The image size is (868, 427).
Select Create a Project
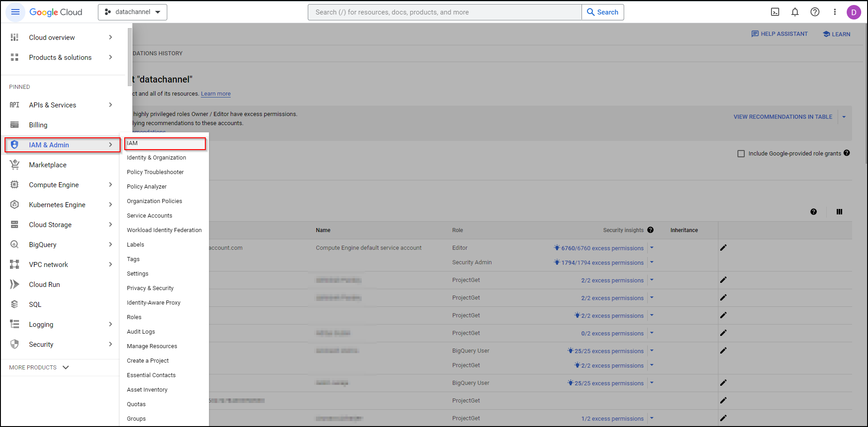coord(148,361)
